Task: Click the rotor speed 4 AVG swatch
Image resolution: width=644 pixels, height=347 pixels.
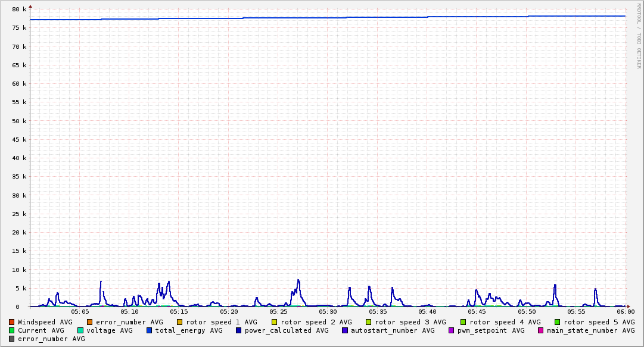Action: [463, 322]
